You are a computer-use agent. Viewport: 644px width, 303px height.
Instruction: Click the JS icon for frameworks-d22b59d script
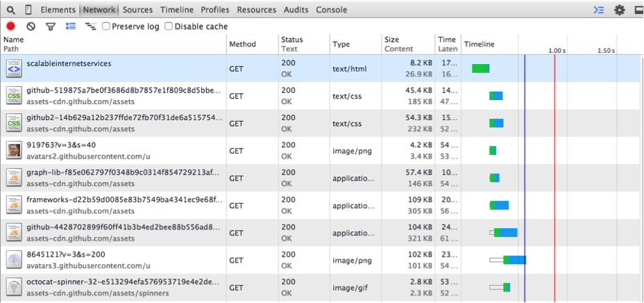[14, 205]
